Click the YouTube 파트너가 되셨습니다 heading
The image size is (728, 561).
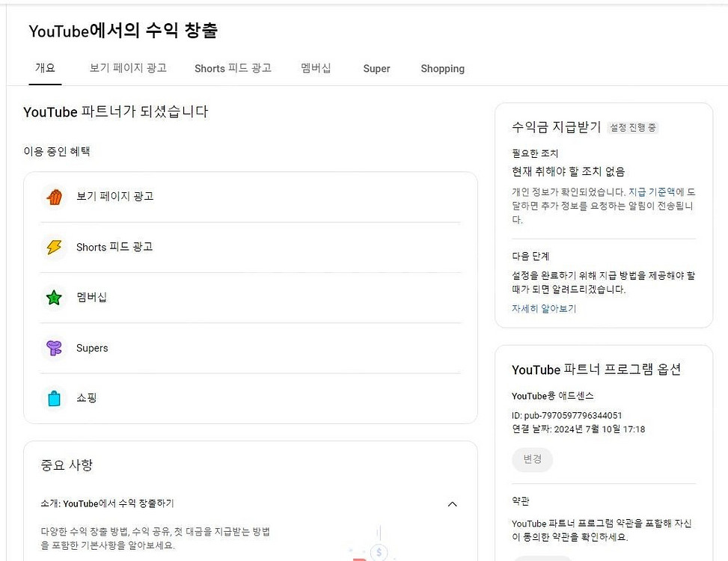click(x=116, y=112)
